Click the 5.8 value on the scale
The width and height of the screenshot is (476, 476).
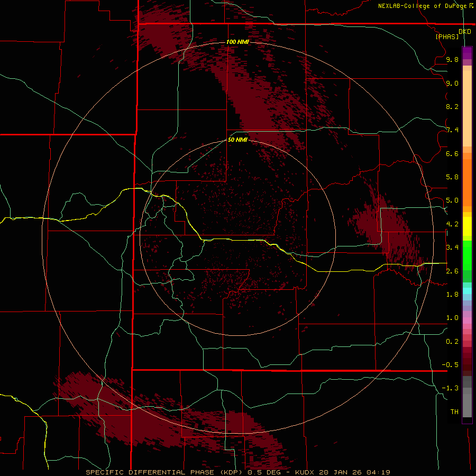tap(452, 177)
